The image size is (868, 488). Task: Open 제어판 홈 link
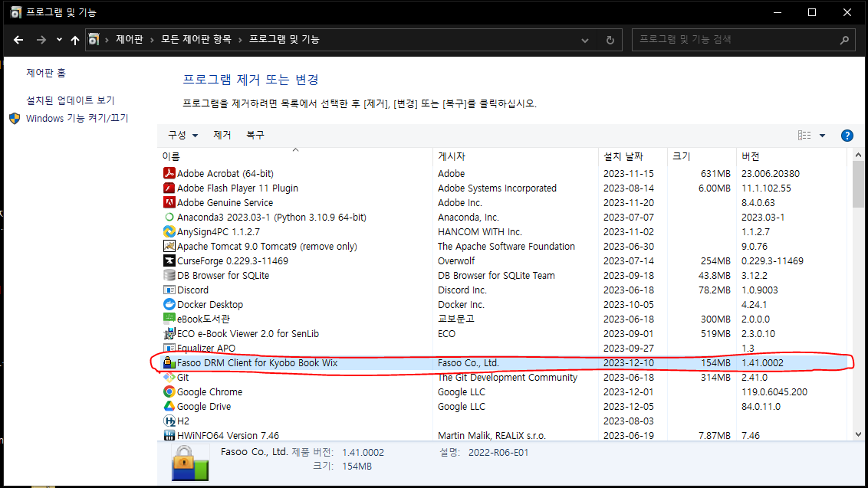pyautogui.click(x=46, y=73)
